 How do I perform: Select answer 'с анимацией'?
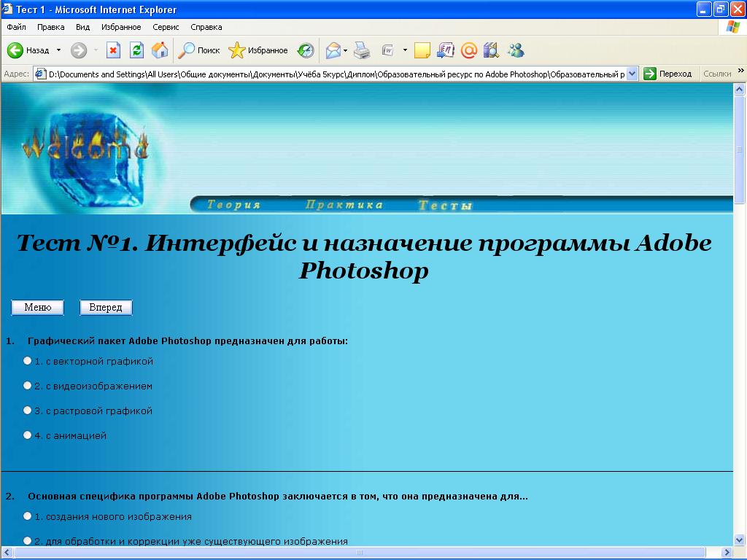pyautogui.click(x=27, y=435)
